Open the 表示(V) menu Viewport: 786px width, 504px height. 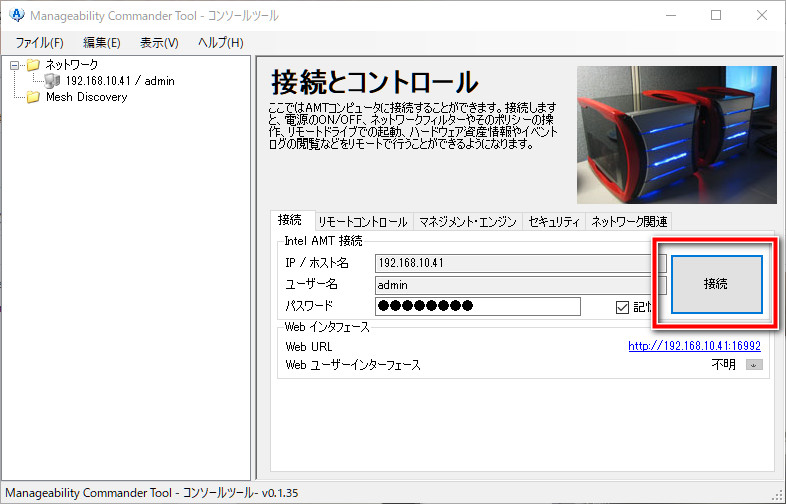coord(159,43)
